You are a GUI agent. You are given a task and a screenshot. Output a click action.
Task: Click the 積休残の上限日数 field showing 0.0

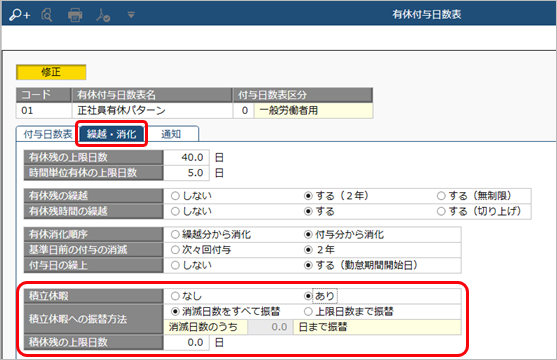pos(186,343)
